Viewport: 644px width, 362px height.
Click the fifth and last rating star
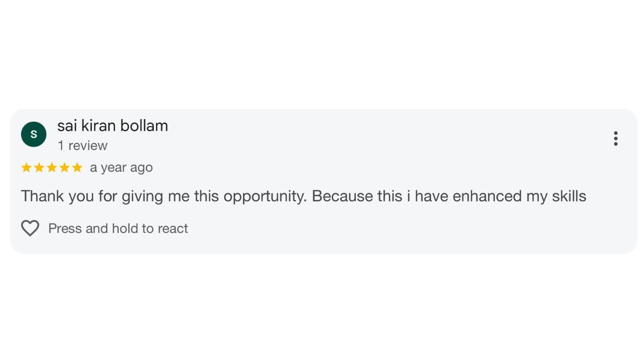click(77, 168)
